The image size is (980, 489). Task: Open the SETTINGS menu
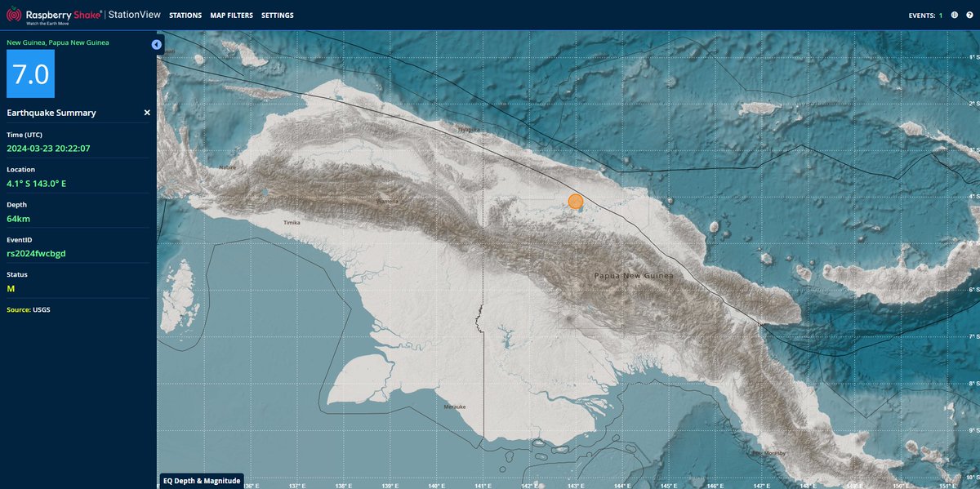click(x=278, y=16)
